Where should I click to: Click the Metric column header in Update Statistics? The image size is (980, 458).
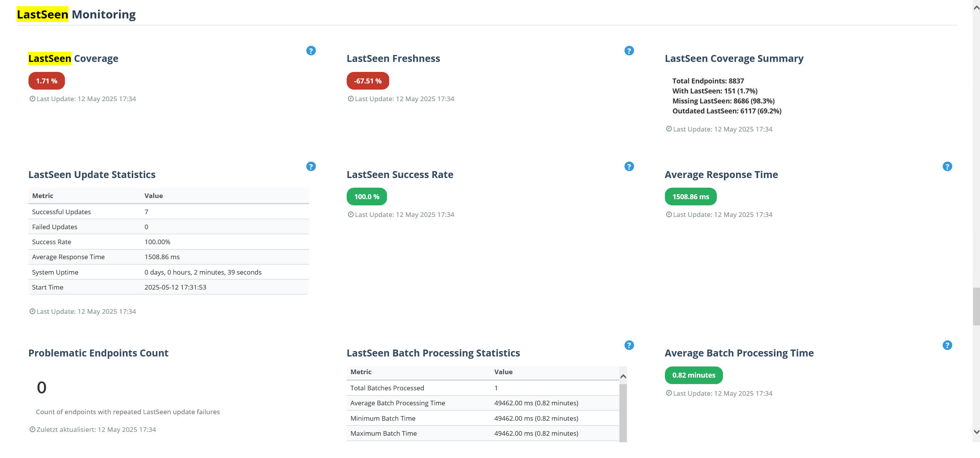point(42,196)
